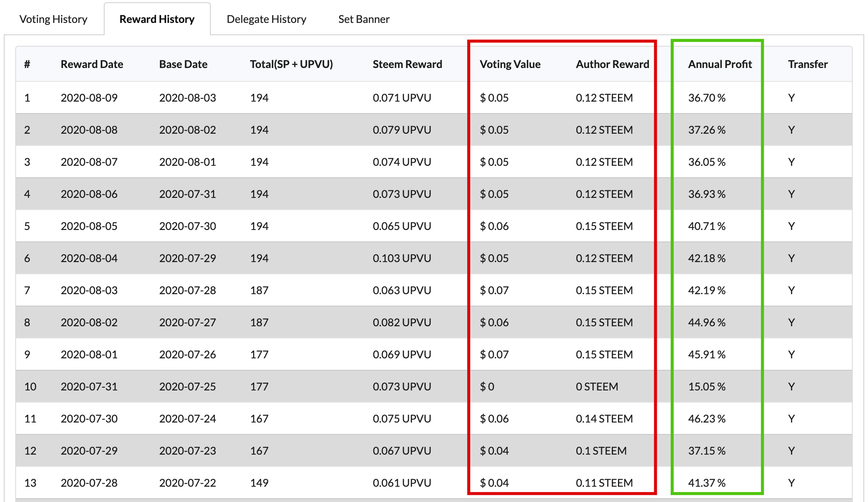The width and height of the screenshot is (868, 502).
Task: Select the $ 0 voting value cell
Action: [x=487, y=387]
